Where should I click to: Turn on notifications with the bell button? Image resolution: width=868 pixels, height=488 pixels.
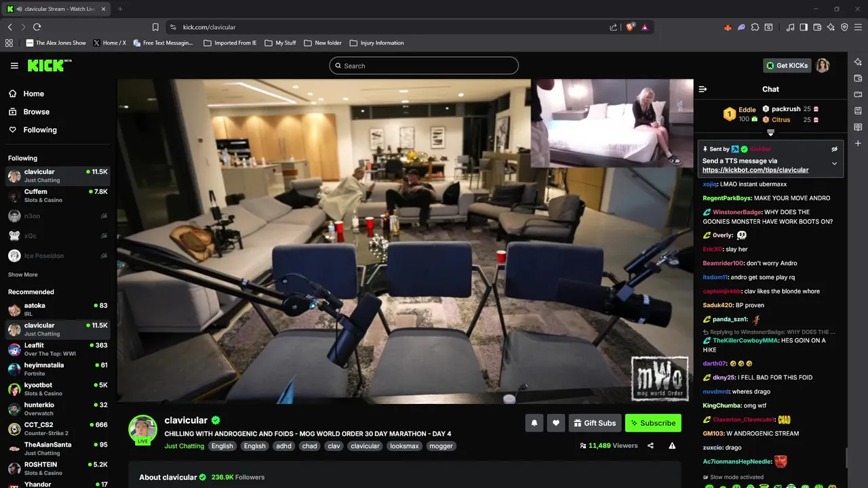[534, 423]
